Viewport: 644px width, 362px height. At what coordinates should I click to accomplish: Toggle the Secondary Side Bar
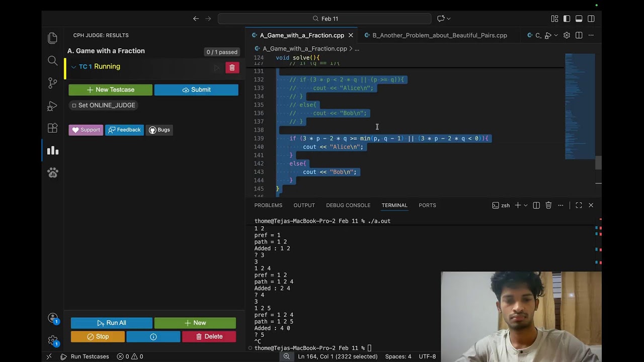(591, 19)
